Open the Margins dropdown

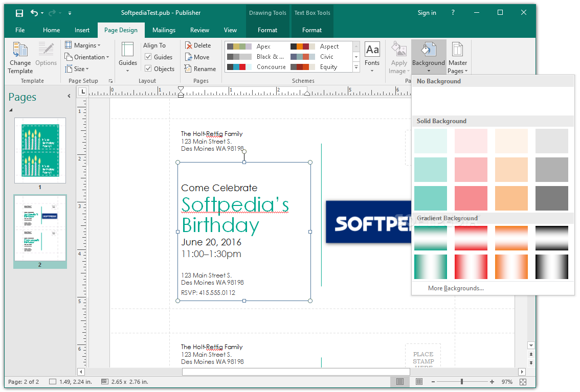(x=82, y=45)
